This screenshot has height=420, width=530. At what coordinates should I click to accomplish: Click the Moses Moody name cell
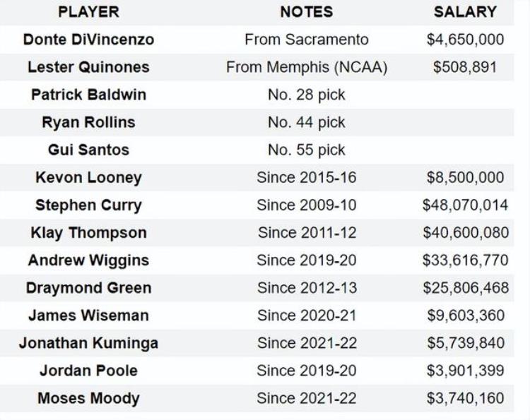[88, 398]
